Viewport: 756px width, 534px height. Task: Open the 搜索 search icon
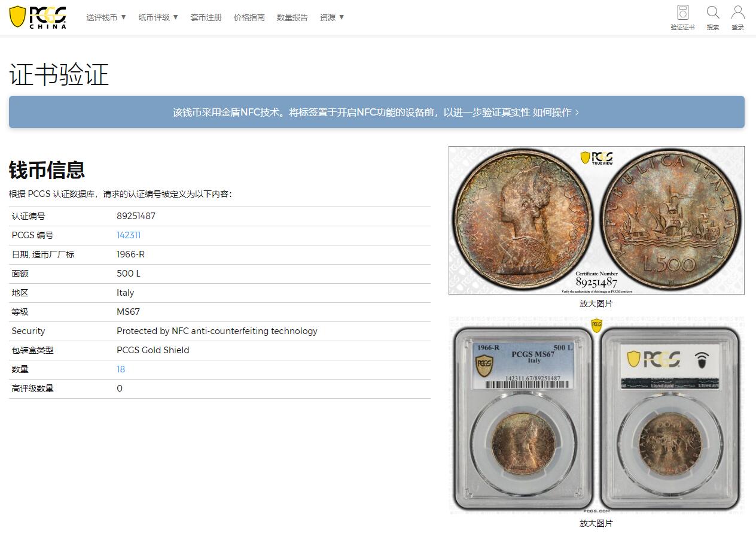(x=713, y=17)
